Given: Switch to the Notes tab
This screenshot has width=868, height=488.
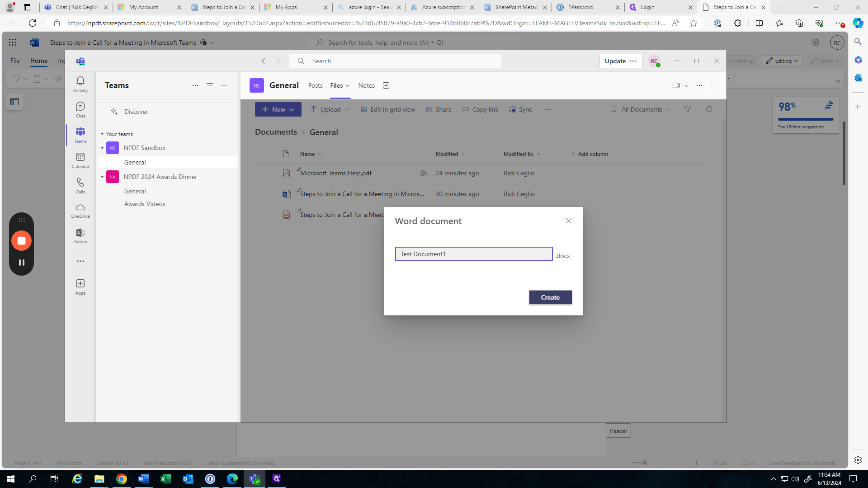Looking at the screenshot, I should click(367, 85).
